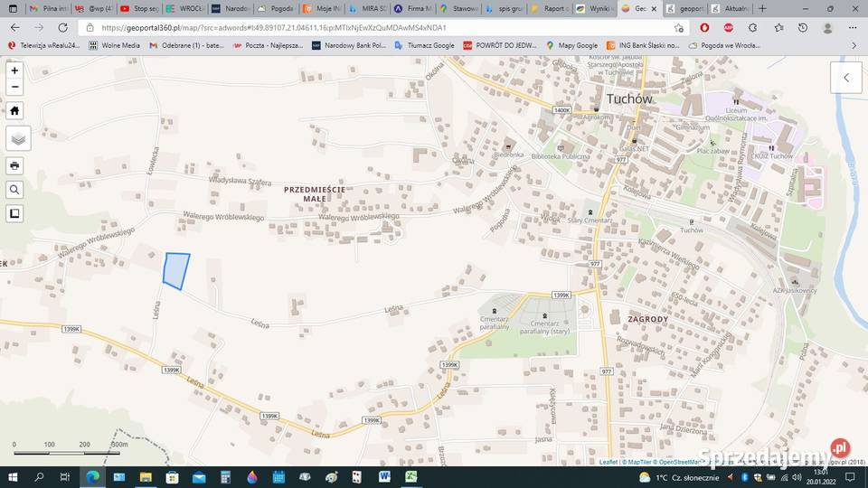Open Word from the Windows taskbar
Image resolution: width=868 pixels, height=488 pixels.
[384, 476]
